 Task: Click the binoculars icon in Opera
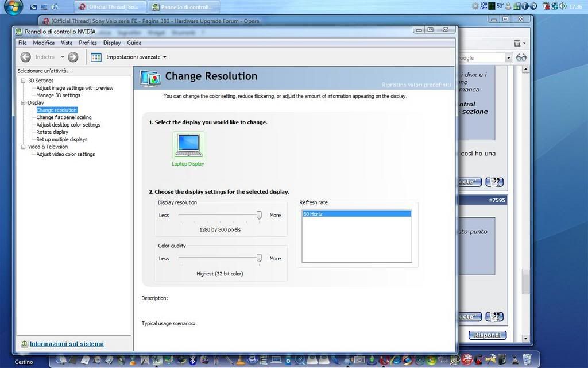pos(521,57)
